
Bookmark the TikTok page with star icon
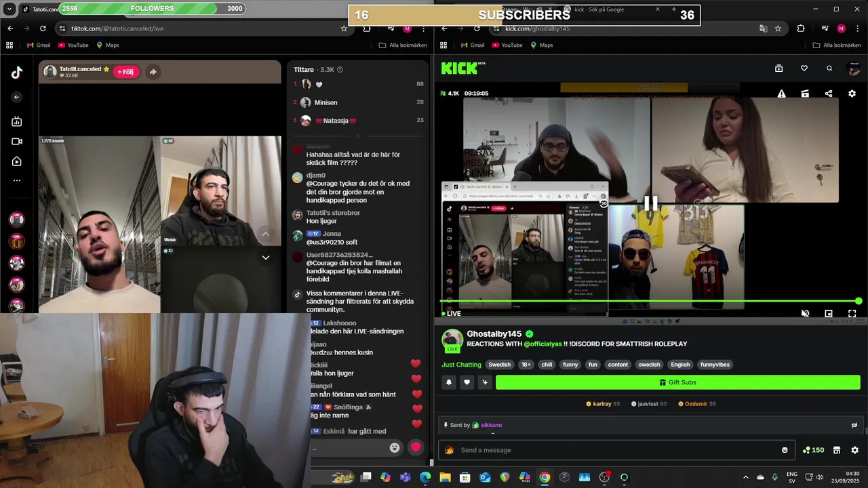344,28
